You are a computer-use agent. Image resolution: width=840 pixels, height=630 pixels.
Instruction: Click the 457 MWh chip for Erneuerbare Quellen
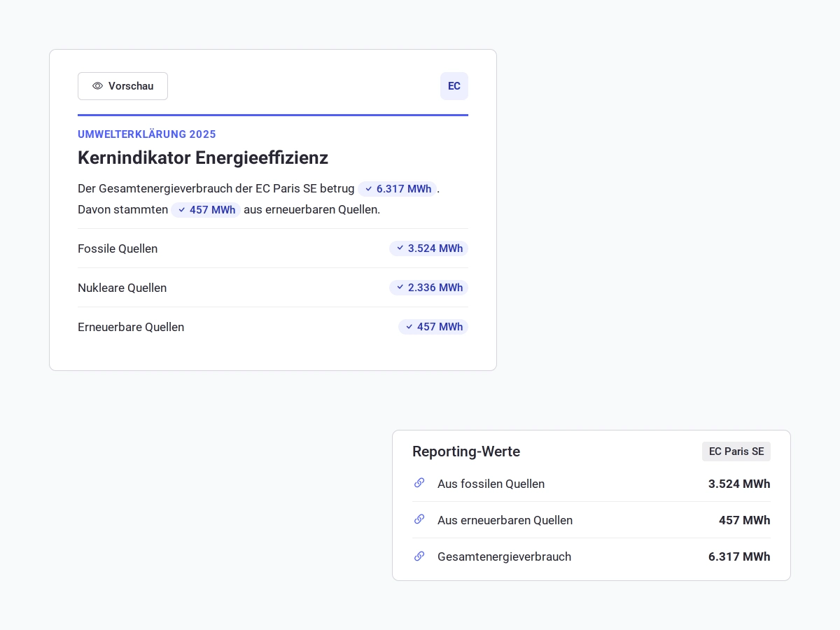coord(433,327)
